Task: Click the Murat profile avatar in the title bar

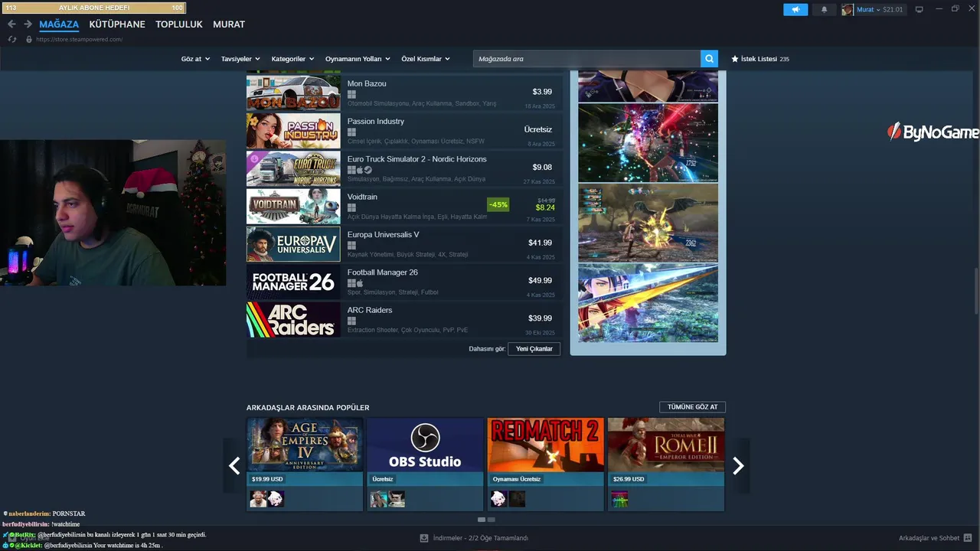Action: coord(848,9)
